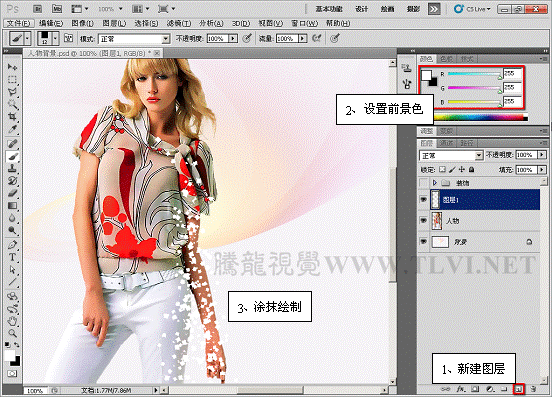This screenshot has width=552, height=397.
Task: Select the Quick Selection wand tool
Action: point(12,104)
